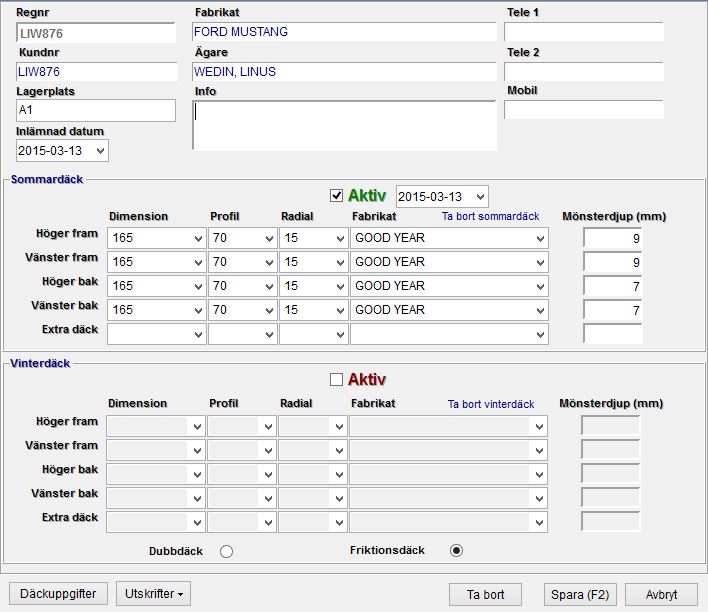708x612 pixels.
Task: Open Sommardäck Vänster bak Dimension dropdown
Action: pyautogui.click(x=198, y=310)
